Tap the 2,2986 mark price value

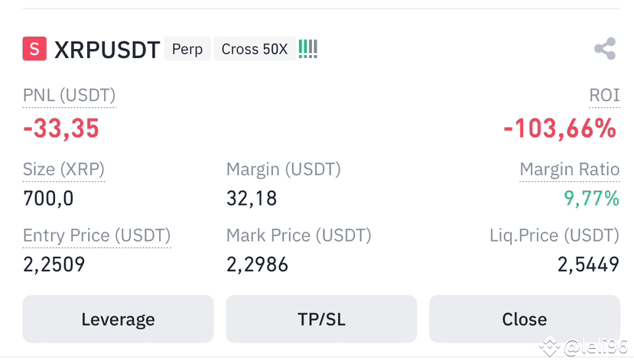257,265
